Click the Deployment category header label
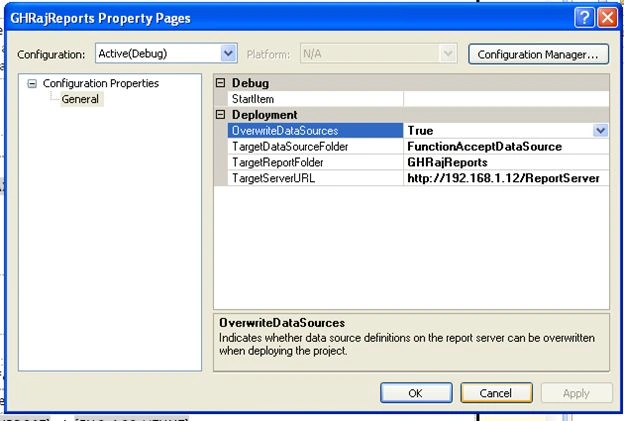Viewport: 624px width, 421px height. coord(265,115)
